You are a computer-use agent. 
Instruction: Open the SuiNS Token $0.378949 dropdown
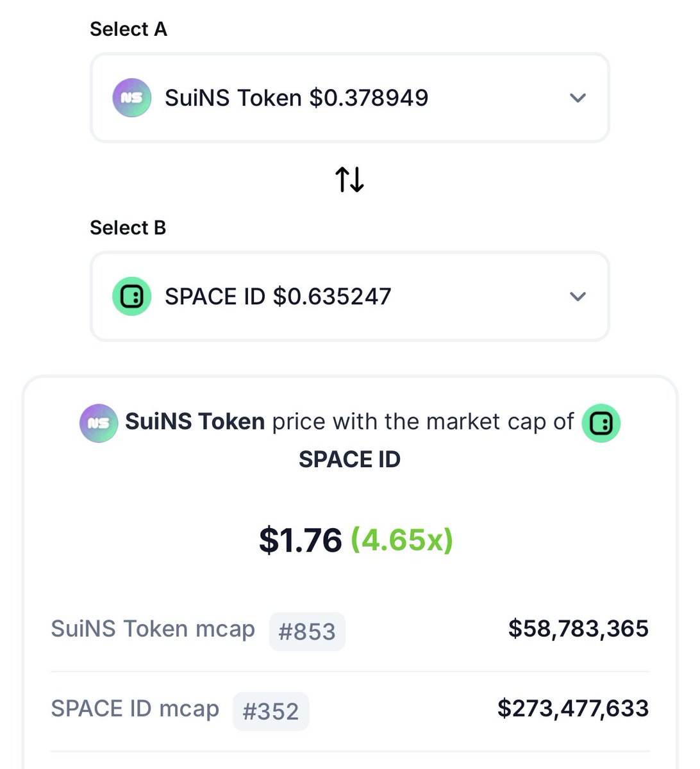click(x=349, y=97)
